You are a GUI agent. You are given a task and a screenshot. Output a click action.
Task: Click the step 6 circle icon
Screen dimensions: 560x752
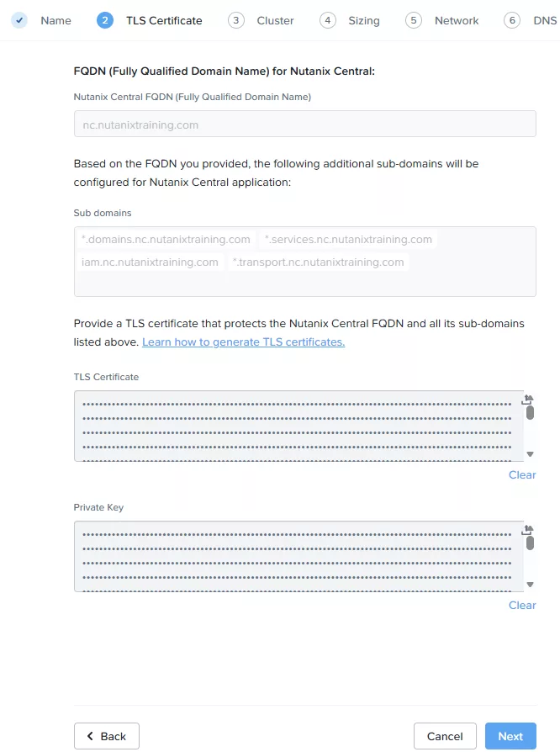pos(512,20)
